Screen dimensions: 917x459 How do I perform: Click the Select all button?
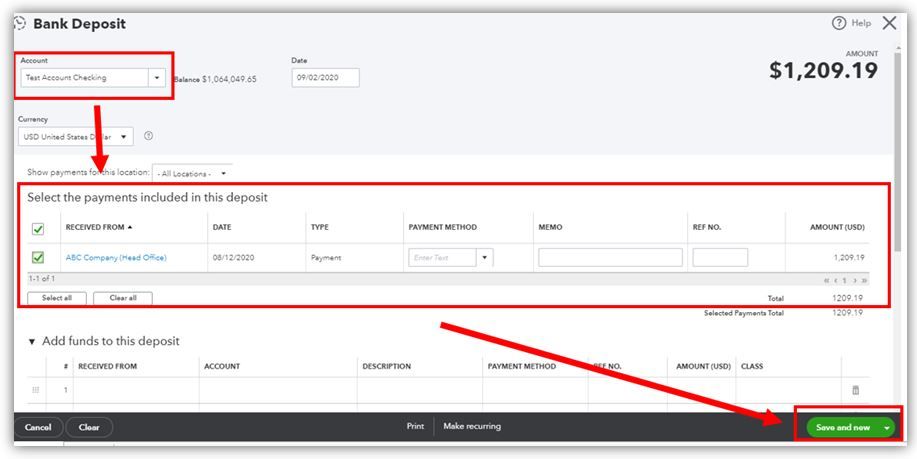coord(57,298)
